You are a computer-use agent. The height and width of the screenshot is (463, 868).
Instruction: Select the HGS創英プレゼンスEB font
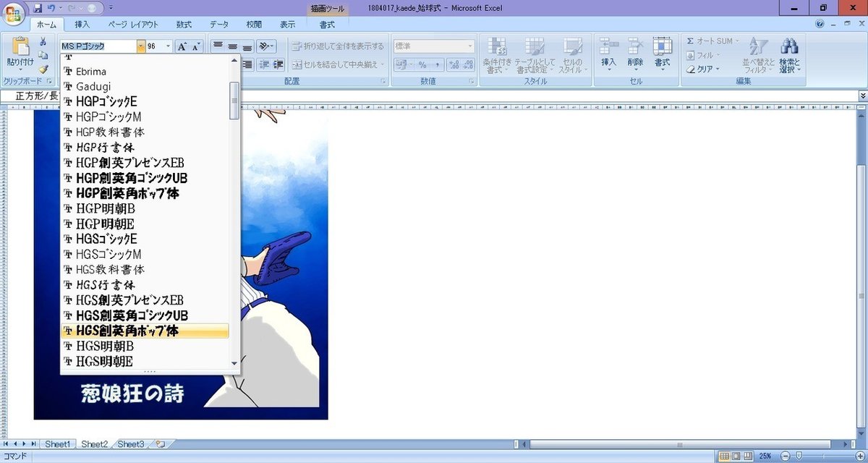pos(145,300)
